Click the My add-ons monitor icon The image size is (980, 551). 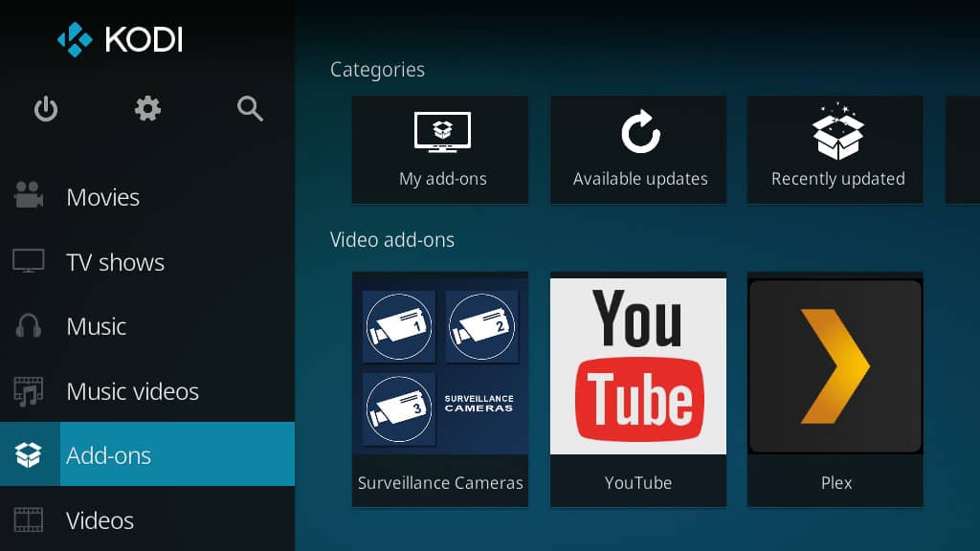click(x=442, y=132)
